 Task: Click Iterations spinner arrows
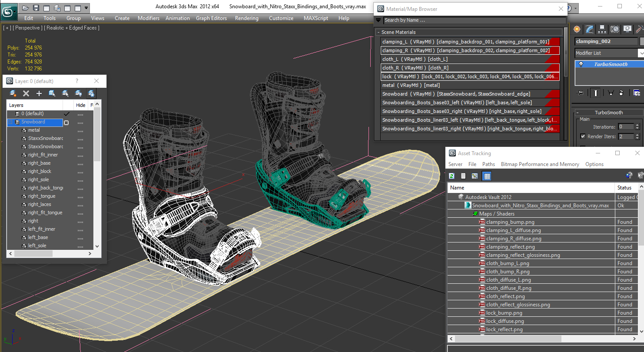click(x=637, y=127)
